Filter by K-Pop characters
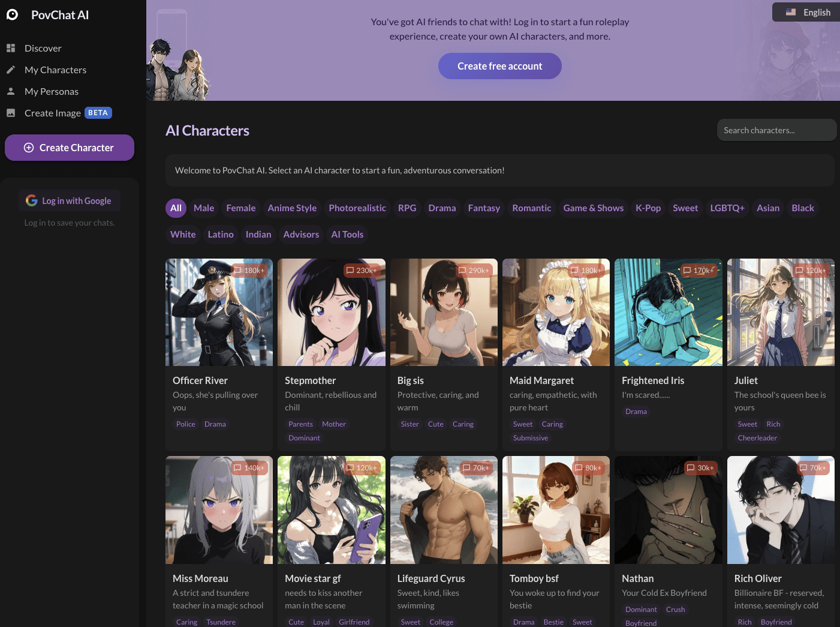The height and width of the screenshot is (627, 840). [648, 208]
